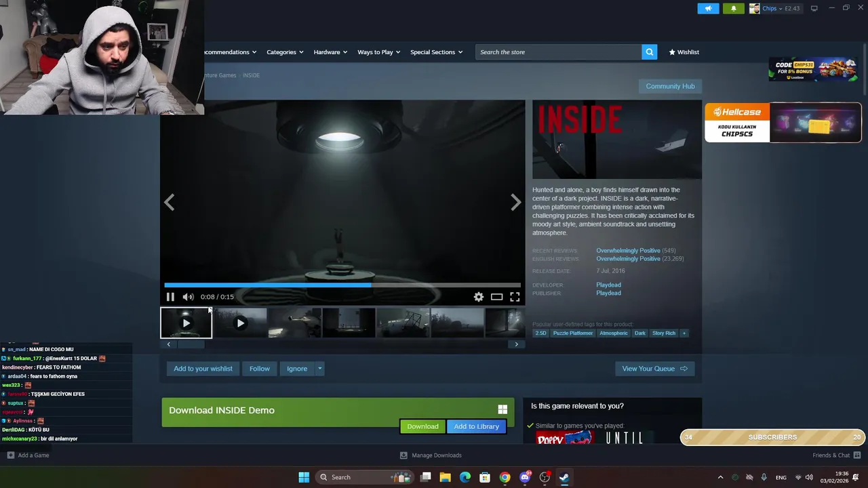Viewport: 868px width, 488px height.
Task: Open Steam announcements megaphone icon
Action: pos(708,8)
